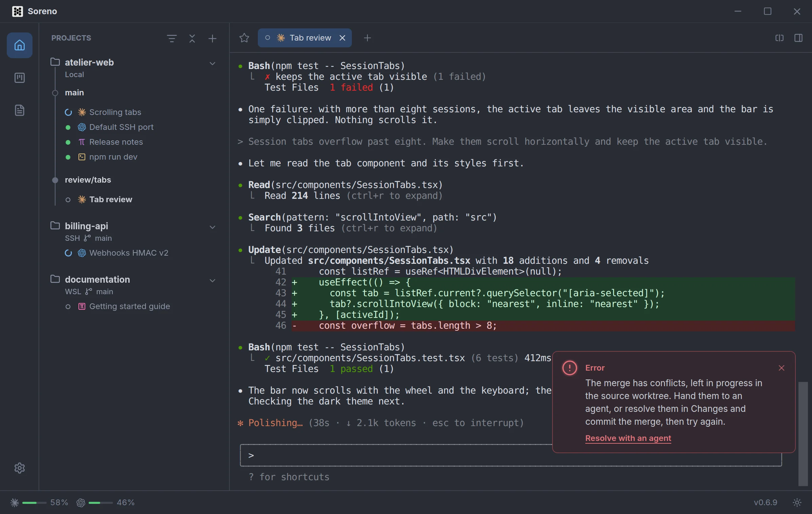
Task: Collapse the billing-api project
Action: (212, 227)
